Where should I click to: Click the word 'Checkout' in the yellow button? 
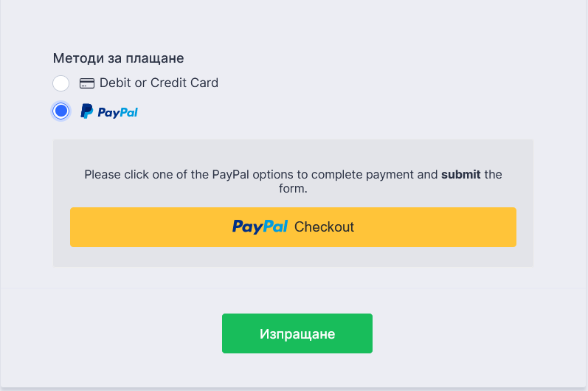324,227
